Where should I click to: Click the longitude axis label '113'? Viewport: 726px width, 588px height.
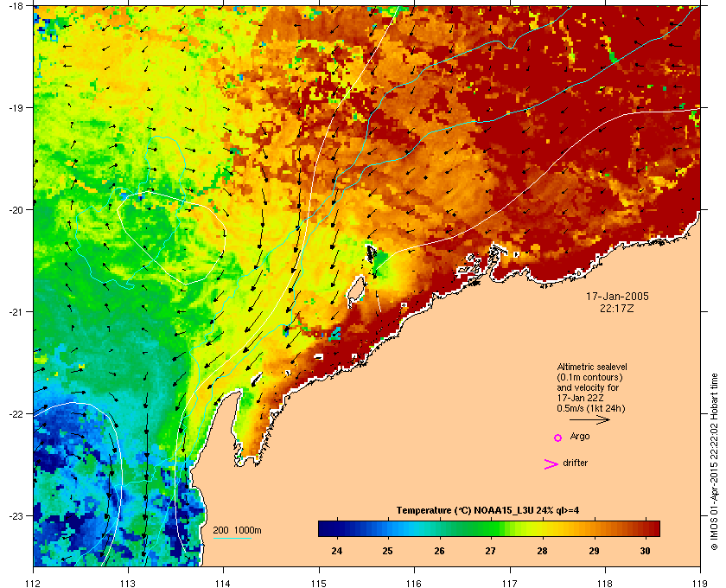click(x=128, y=583)
